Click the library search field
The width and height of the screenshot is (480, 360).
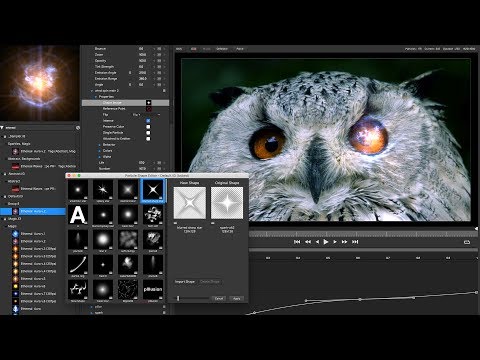[x=40, y=128]
